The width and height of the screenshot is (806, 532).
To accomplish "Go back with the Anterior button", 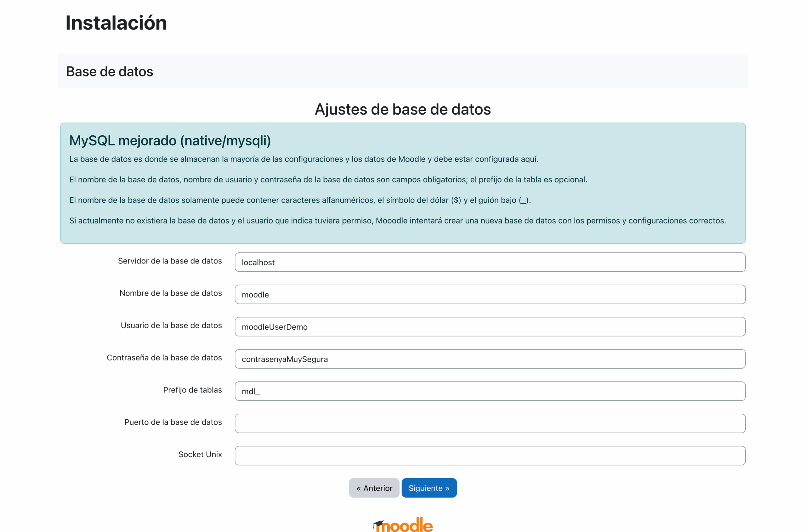I will (x=374, y=488).
